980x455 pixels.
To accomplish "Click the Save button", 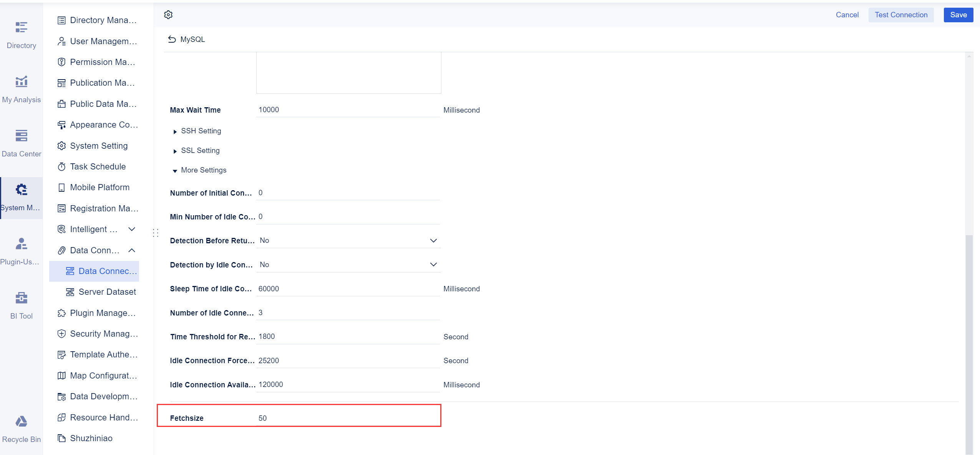I will [x=958, y=15].
